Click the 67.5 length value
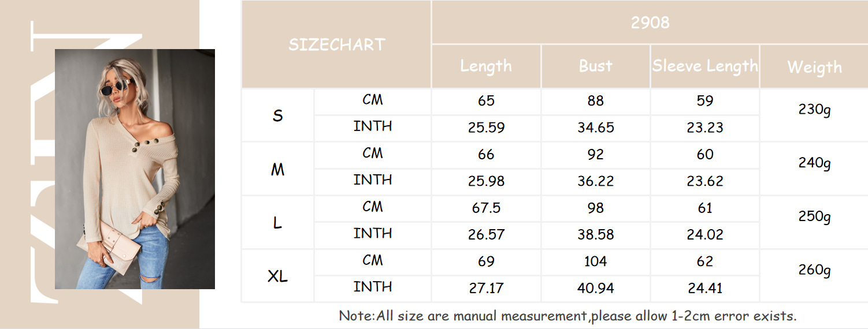 click(486, 208)
